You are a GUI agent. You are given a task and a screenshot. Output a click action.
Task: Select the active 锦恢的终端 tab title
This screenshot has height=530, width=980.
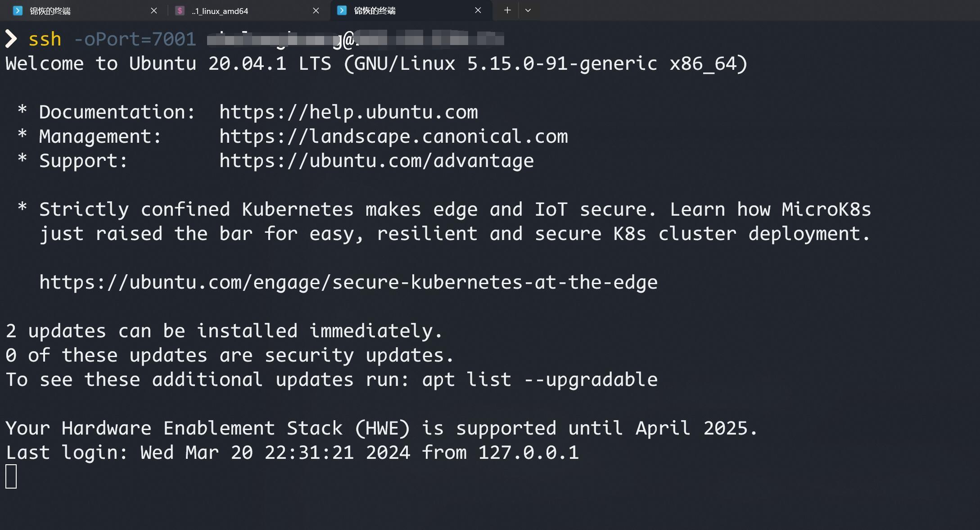pyautogui.click(x=375, y=11)
